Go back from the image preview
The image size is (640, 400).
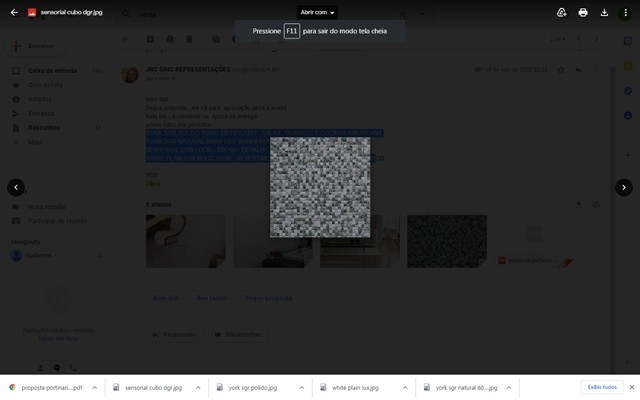pos(14,13)
